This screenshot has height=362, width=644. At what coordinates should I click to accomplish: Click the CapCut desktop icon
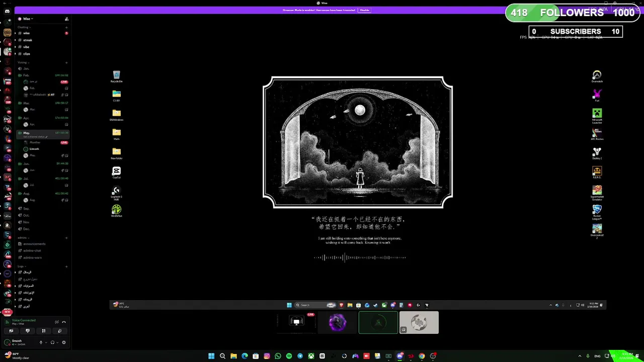click(116, 172)
